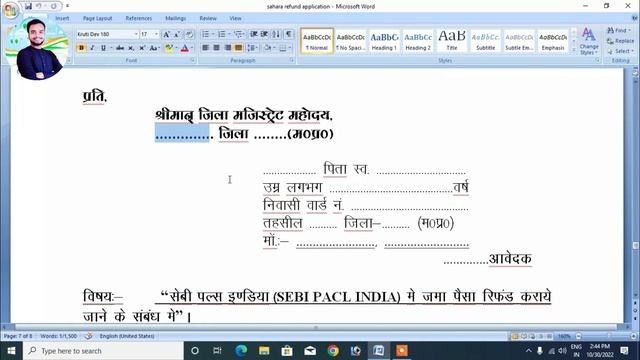Apply text highlight color

(x=168, y=48)
